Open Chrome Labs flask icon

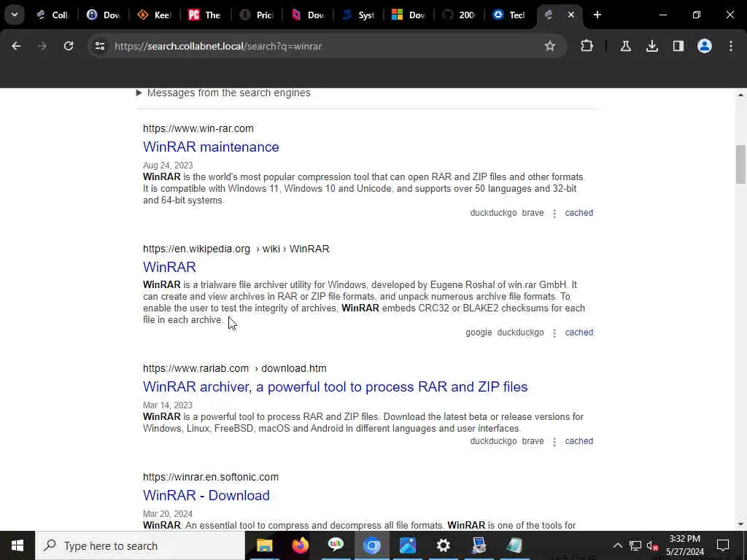point(625,46)
